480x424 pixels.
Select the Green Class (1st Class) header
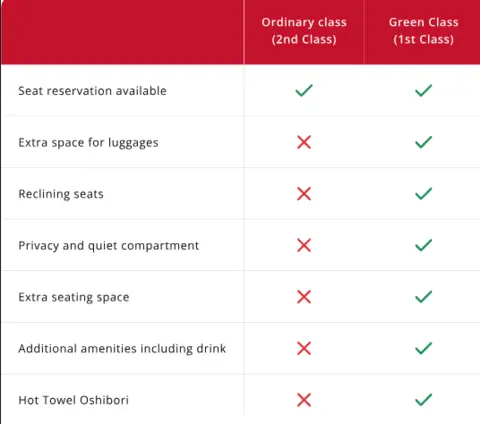[x=423, y=31]
